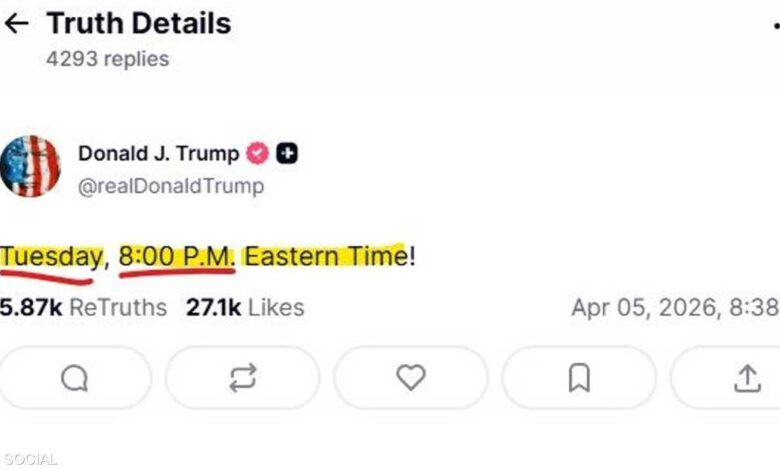ReTruth this post via arrows icon

242,377
